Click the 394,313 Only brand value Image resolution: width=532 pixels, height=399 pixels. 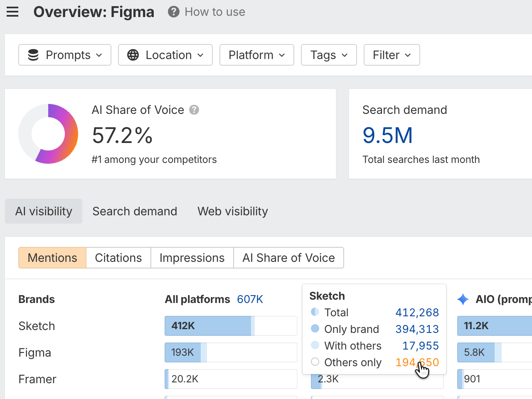417,329
